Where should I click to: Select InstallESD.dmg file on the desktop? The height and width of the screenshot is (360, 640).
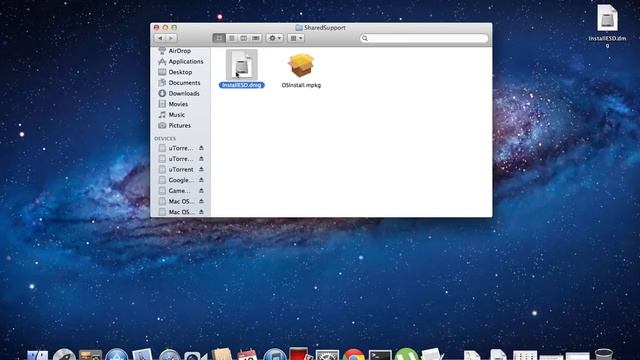[607, 18]
